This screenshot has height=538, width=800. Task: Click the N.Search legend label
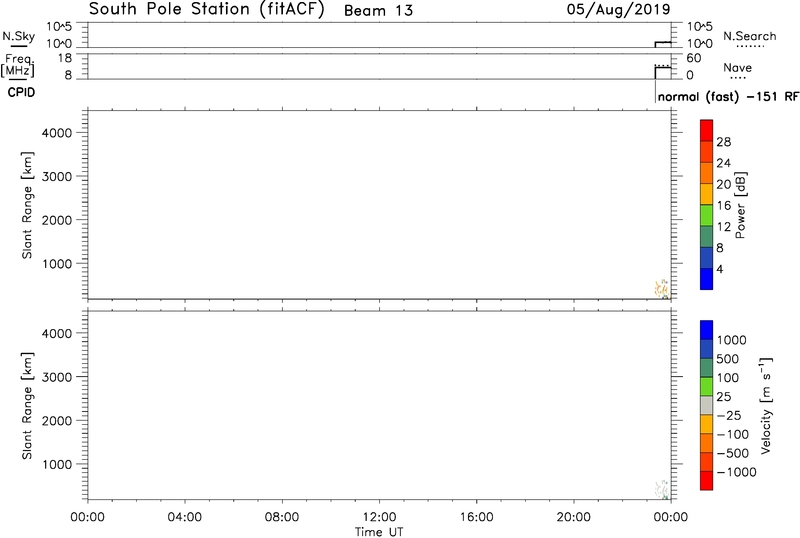[749, 36]
